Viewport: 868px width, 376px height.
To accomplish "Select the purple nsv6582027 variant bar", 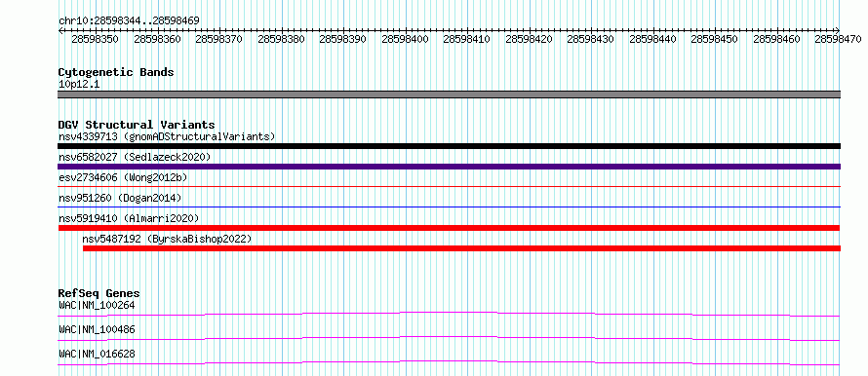I will tap(450, 167).
